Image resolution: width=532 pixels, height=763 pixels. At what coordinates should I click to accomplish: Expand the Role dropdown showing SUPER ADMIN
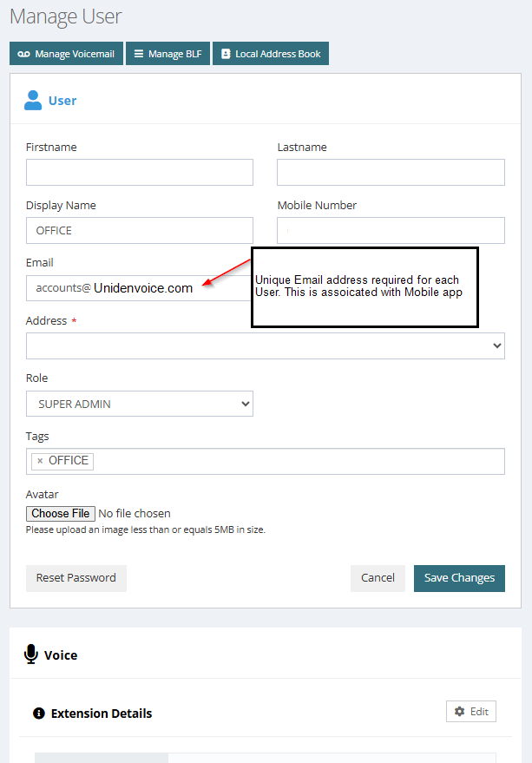click(140, 404)
